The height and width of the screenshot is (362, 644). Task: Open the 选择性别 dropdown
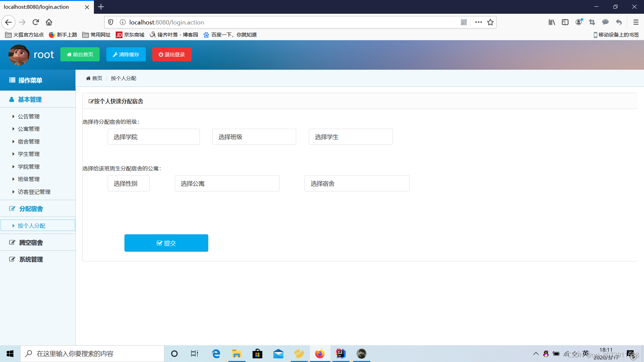click(128, 183)
